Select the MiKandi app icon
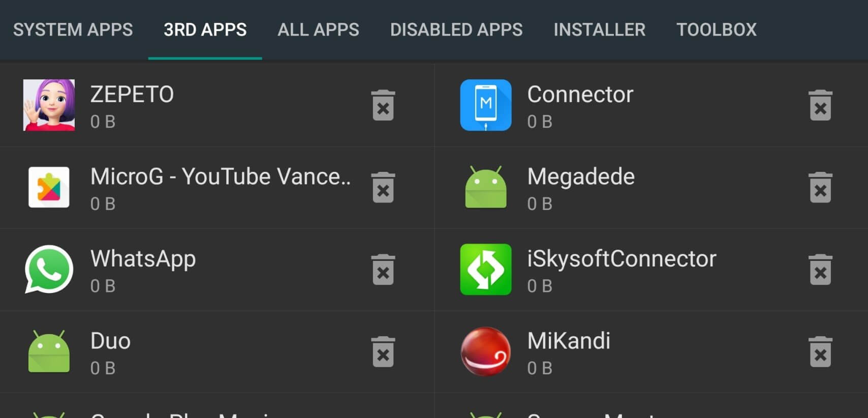 click(485, 352)
